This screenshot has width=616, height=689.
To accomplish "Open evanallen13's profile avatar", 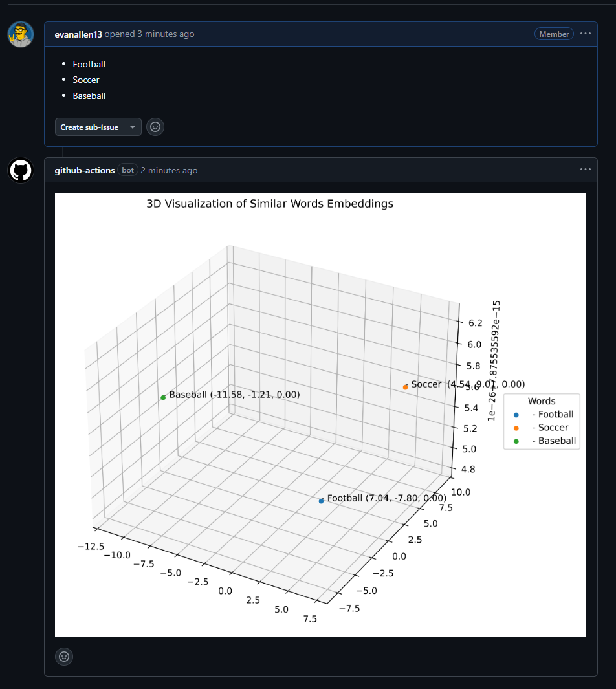I will [20, 34].
